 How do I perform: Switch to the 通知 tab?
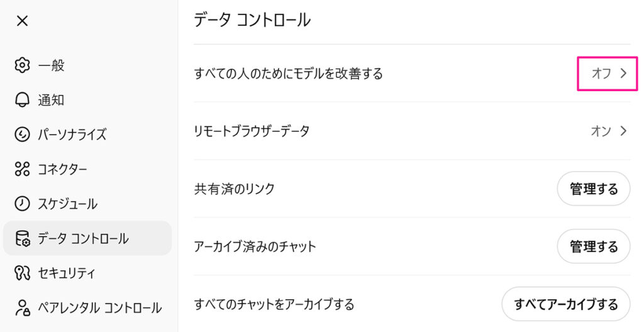[51, 100]
